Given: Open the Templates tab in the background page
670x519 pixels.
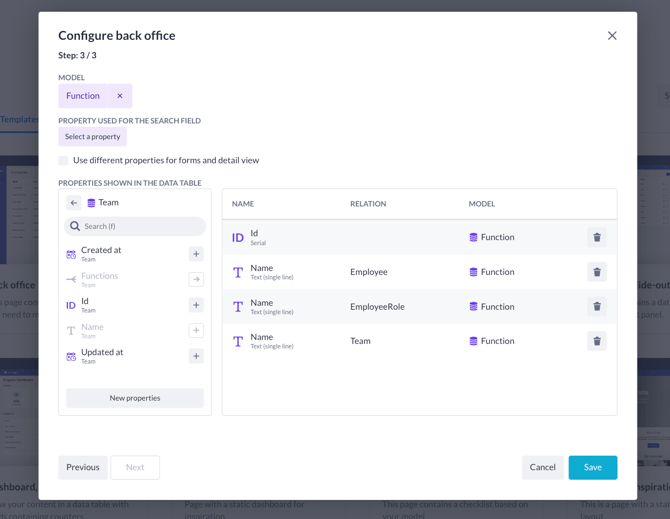Looking at the screenshot, I should (x=19, y=120).
